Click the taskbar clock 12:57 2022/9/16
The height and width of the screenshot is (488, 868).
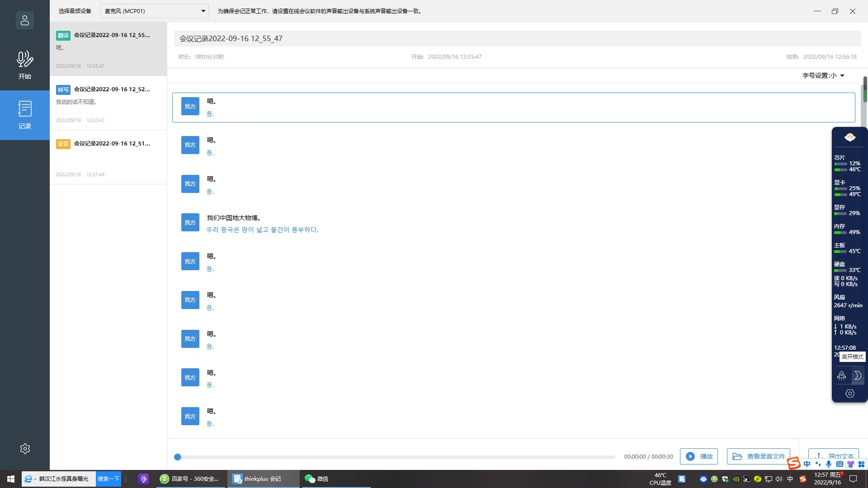coord(828,479)
